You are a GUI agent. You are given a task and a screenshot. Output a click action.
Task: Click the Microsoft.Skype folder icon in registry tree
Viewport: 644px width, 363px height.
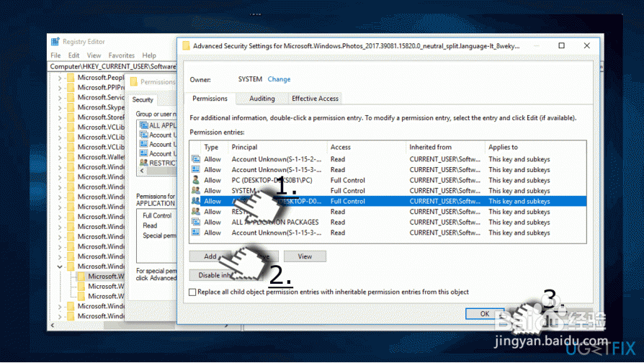(x=71, y=107)
